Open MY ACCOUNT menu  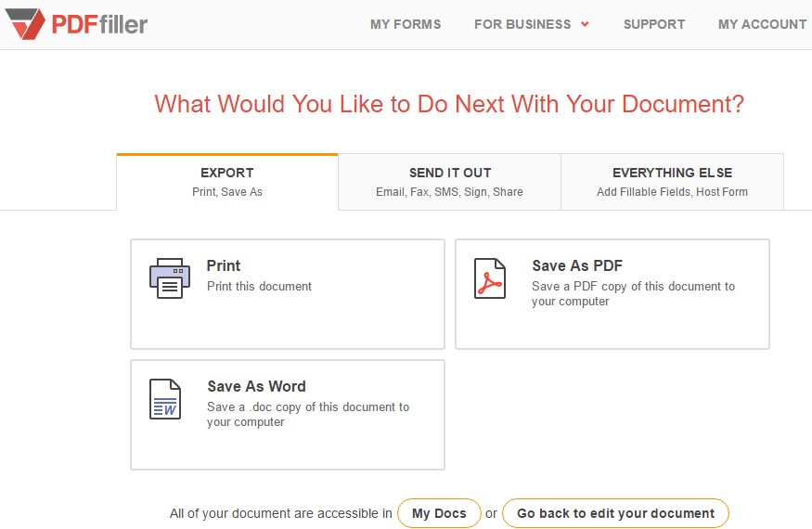(x=762, y=24)
